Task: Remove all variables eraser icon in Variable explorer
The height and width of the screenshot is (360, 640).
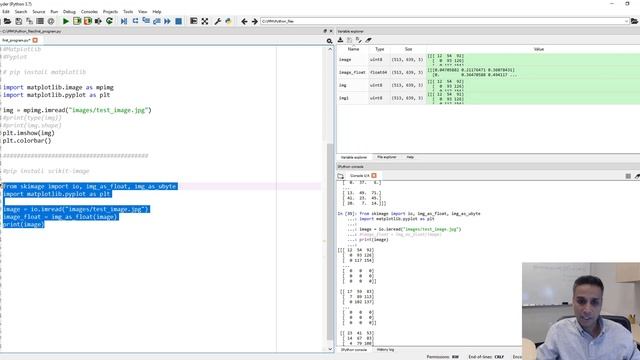Action: pyautogui.click(x=368, y=40)
